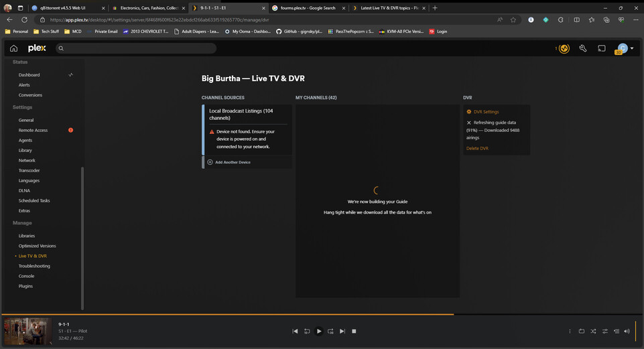Open Transcoder settings

pos(29,170)
